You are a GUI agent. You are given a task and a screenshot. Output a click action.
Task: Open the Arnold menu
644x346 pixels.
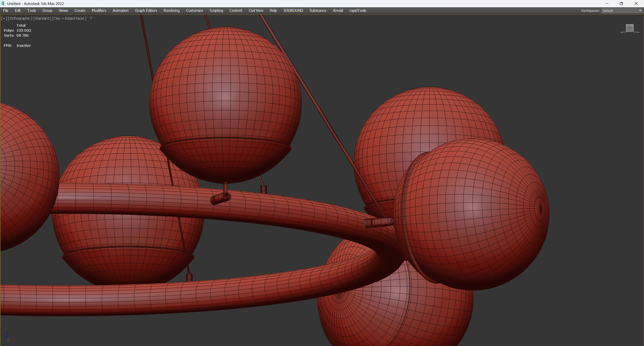[x=338, y=11]
